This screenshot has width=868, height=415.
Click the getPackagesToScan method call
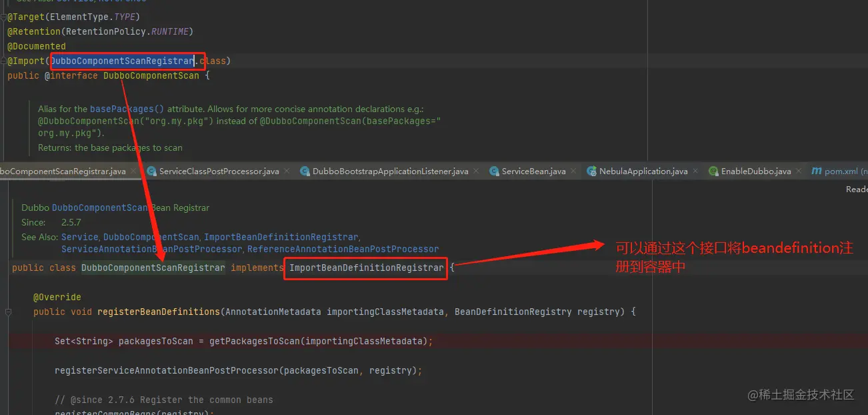coord(255,341)
